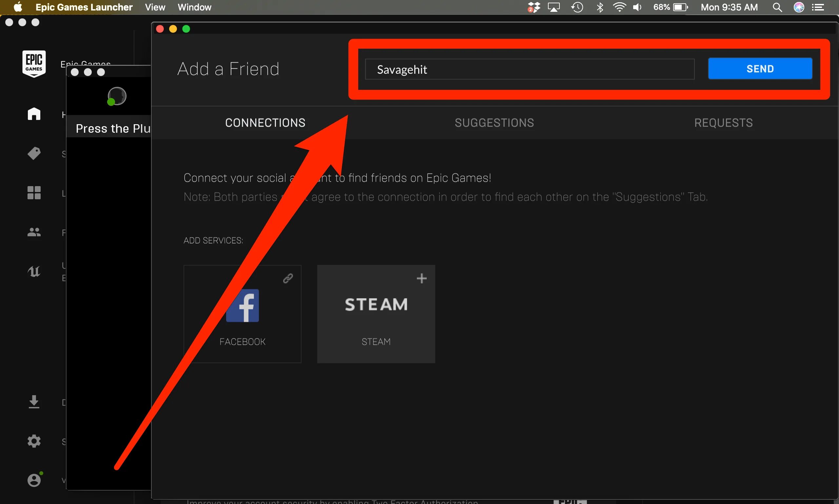Open the Friends list icon
This screenshot has height=504, width=839.
click(34, 233)
